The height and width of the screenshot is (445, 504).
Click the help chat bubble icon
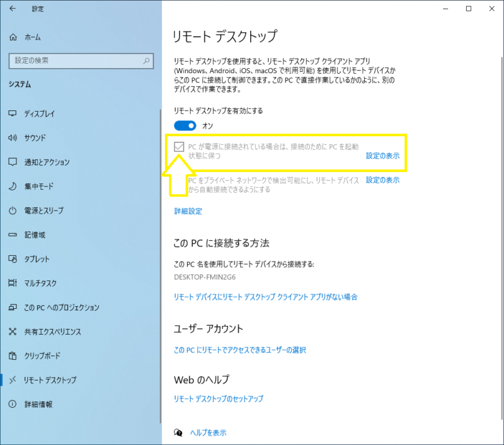click(x=178, y=432)
